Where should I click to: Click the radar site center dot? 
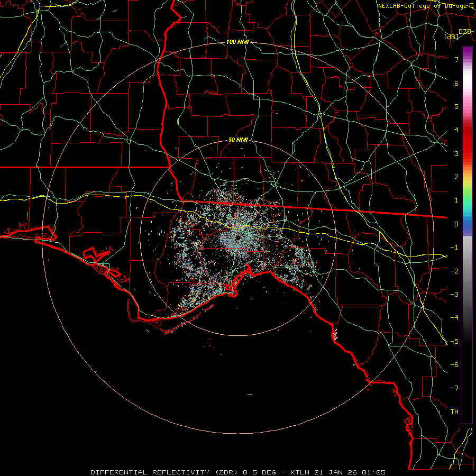(x=237, y=237)
